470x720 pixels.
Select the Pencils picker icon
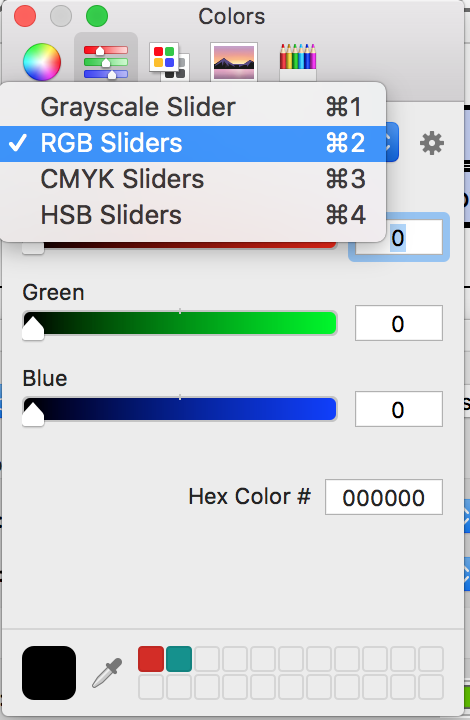pyautogui.click(x=298, y=62)
